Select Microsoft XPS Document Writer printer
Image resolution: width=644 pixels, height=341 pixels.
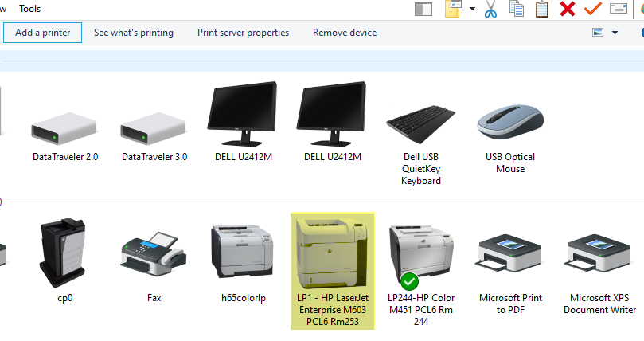click(599, 273)
